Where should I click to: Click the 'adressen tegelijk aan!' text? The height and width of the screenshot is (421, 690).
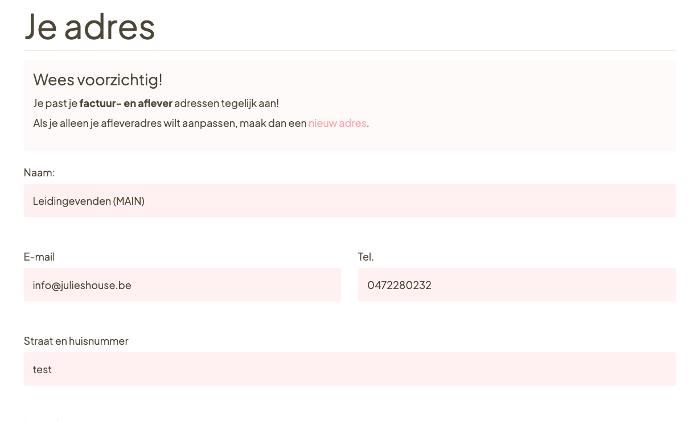(x=227, y=103)
